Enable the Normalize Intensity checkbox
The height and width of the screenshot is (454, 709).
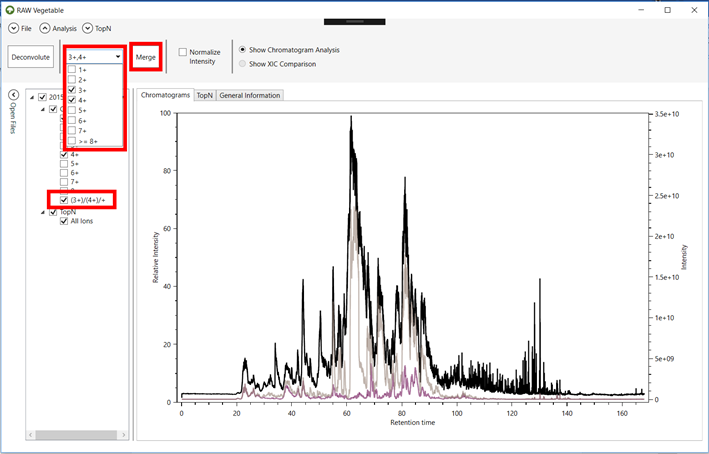pos(183,52)
